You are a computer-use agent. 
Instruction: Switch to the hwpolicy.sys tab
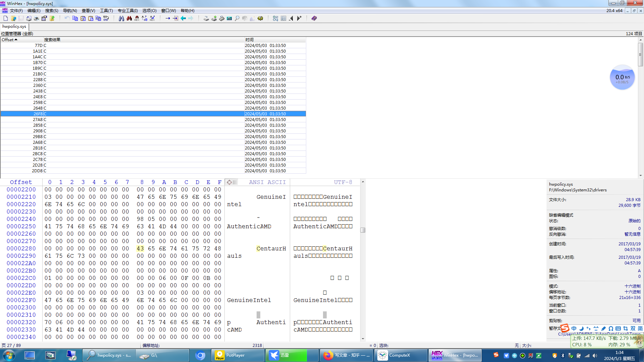pyautogui.click(x=14, y=26)
